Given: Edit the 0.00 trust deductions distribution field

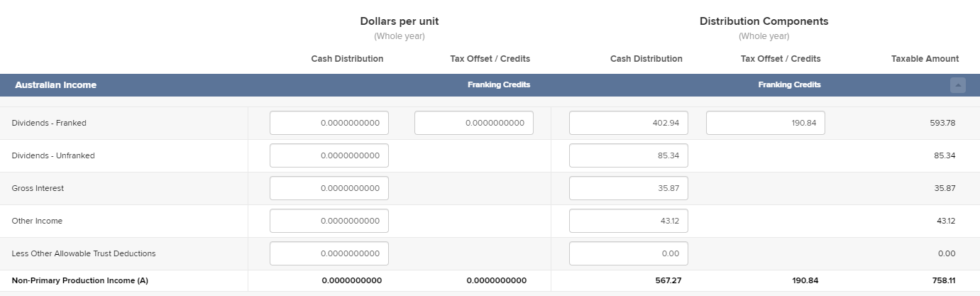Looking at the screenshot, I should [x=628, y=253].
